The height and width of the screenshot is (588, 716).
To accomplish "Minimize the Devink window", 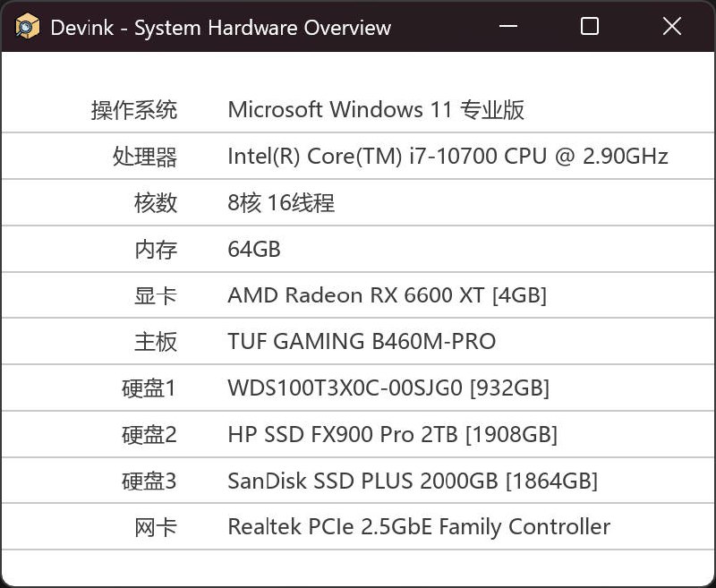I will [507, 27].
